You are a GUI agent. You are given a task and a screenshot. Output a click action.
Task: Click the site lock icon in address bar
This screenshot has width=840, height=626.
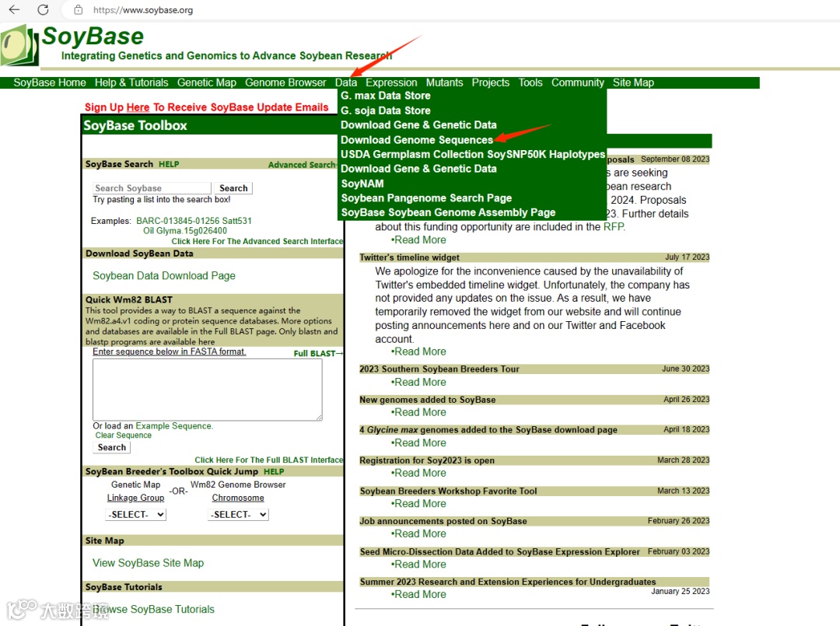79,9
